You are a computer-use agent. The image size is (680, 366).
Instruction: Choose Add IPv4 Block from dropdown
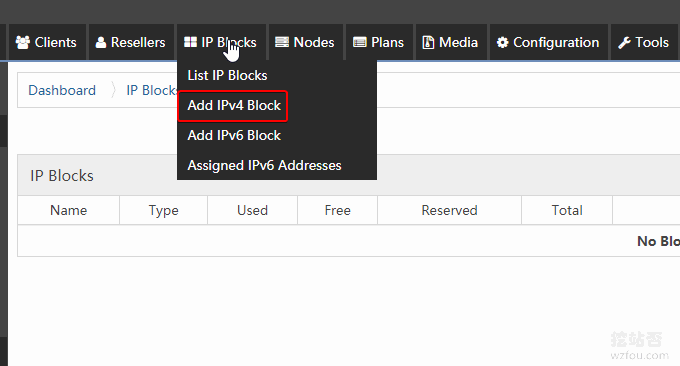click(x=234, y=105)
